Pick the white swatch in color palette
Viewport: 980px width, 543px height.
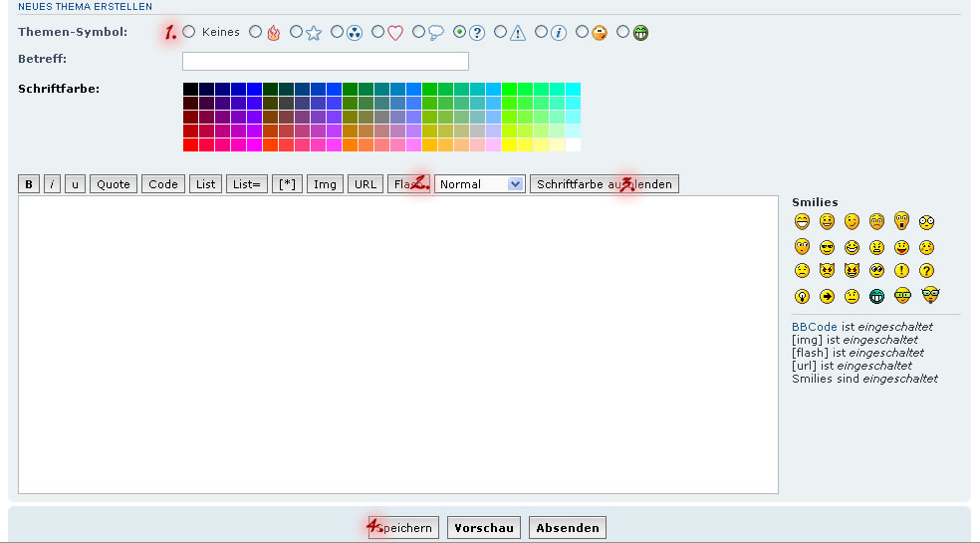point(573,145)
